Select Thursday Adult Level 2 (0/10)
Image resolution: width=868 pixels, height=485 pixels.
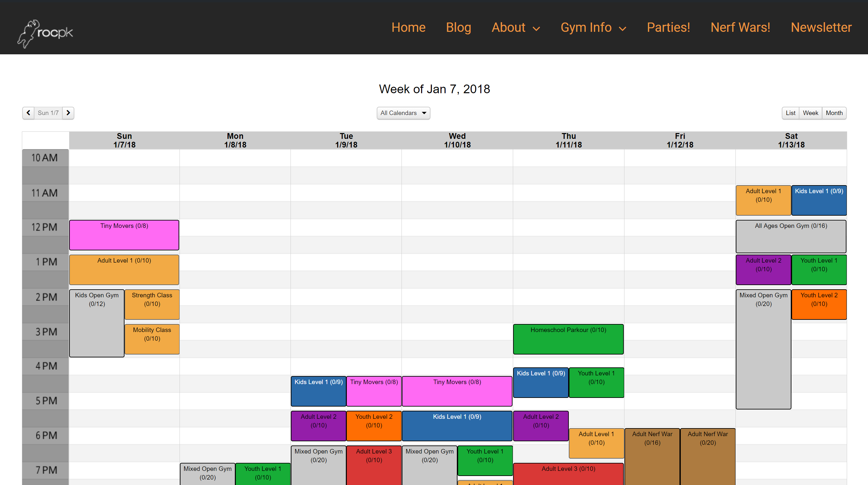tap(541, 426)
